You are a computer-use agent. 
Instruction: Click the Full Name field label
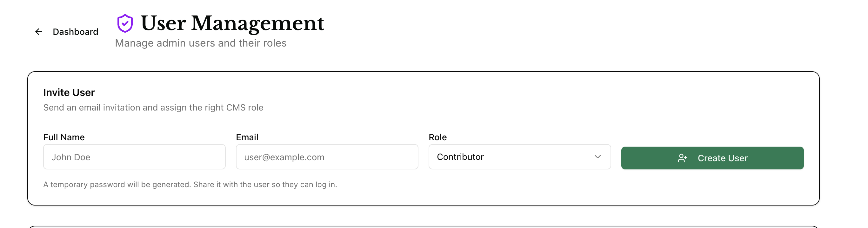tap(64, 137)
